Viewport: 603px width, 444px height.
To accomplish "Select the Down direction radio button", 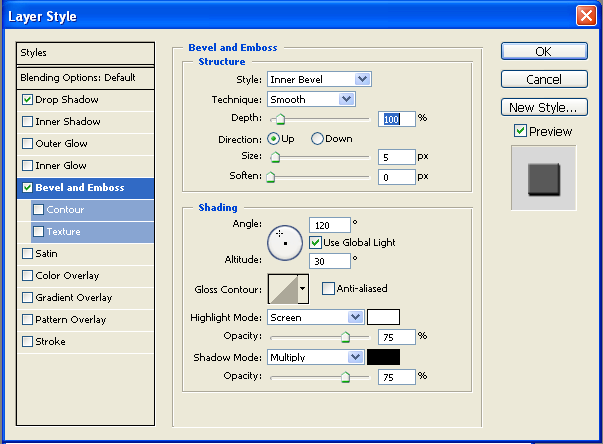I will 318,139.
